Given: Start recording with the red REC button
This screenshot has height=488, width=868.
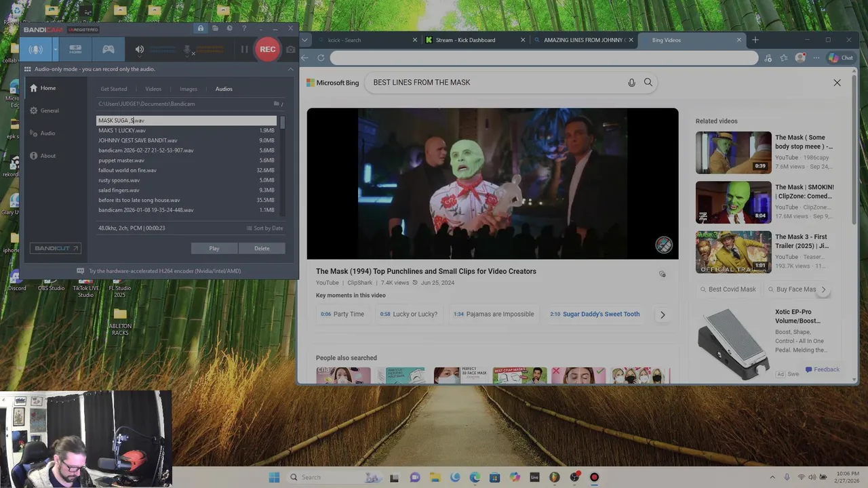Looking at the screenshot, I should pyautogui.click(x=267, y=49).
